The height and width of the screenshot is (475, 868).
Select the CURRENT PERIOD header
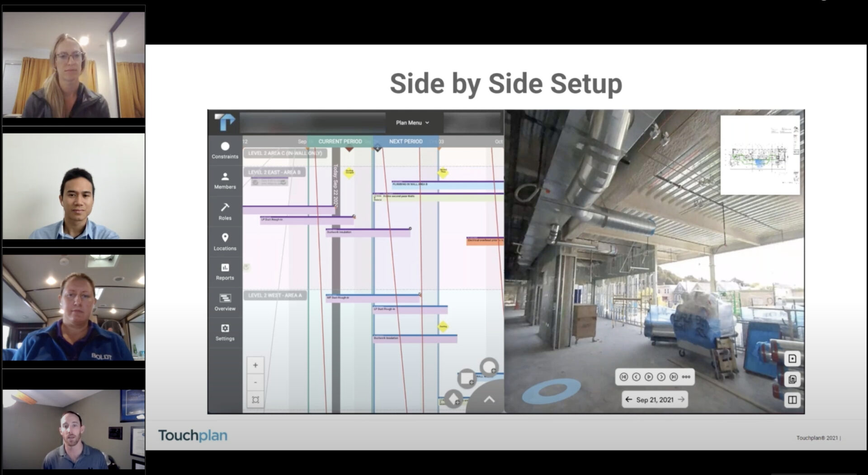[340, 142]
